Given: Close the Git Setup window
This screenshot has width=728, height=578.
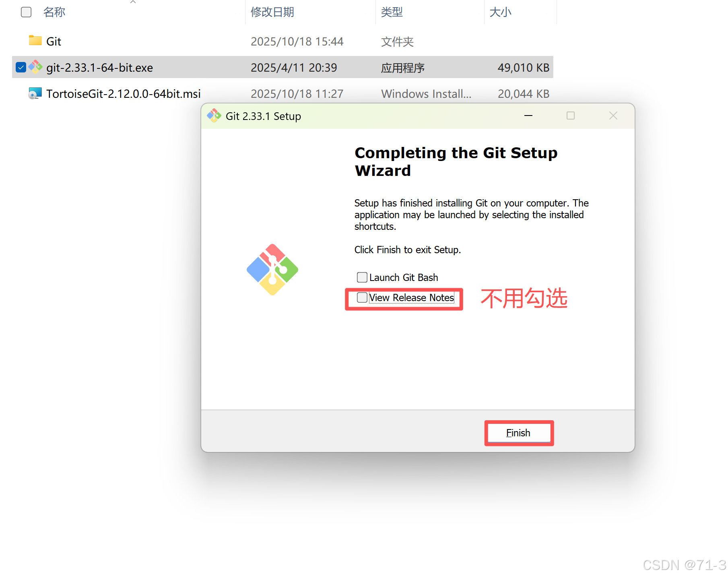Looking at the screenshot, I should [613, 116].
